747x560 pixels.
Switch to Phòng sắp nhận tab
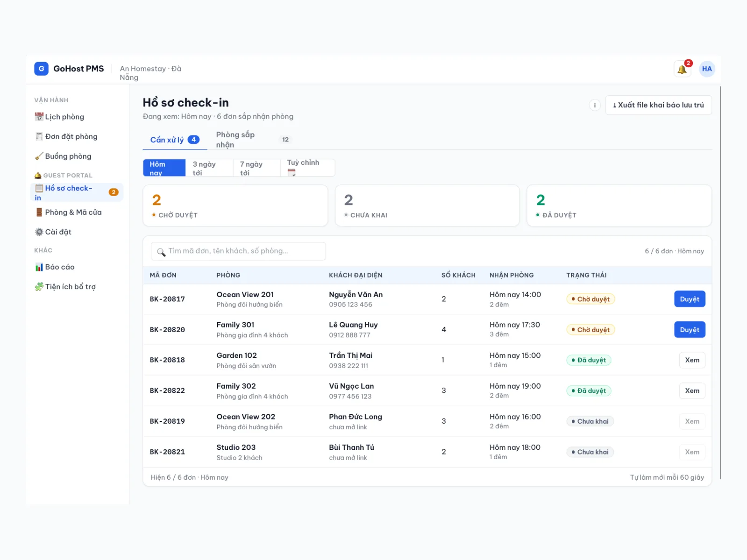click(x=254, y=140)
